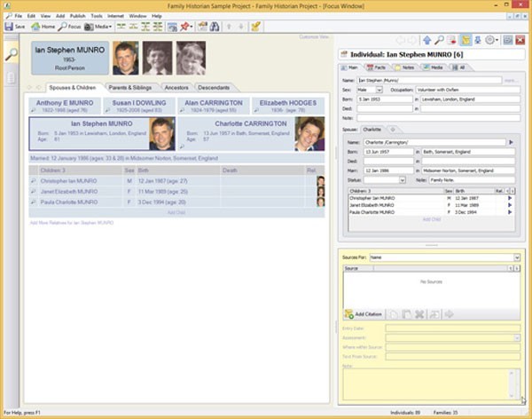Click the Add Child link in main view
Image resolution: width=532 pixels, height=419 pixels.
[176, 213]
